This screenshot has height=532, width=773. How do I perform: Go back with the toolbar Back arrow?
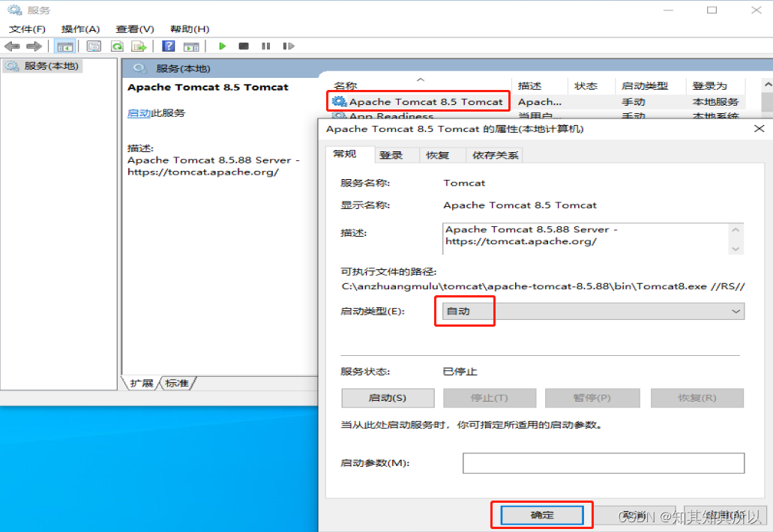point(12,46)
